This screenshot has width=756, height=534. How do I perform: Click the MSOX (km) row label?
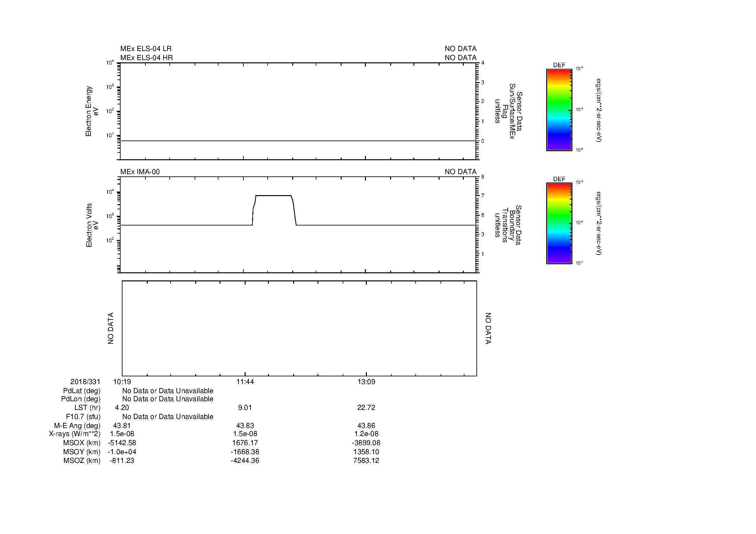tap(82, 443)
